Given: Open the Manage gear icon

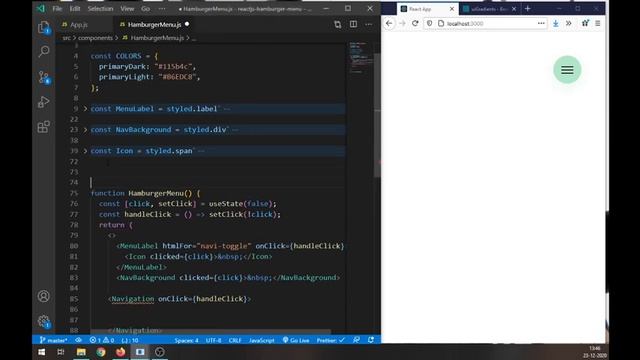Looking at the screenshot, I should pos(44,321).
